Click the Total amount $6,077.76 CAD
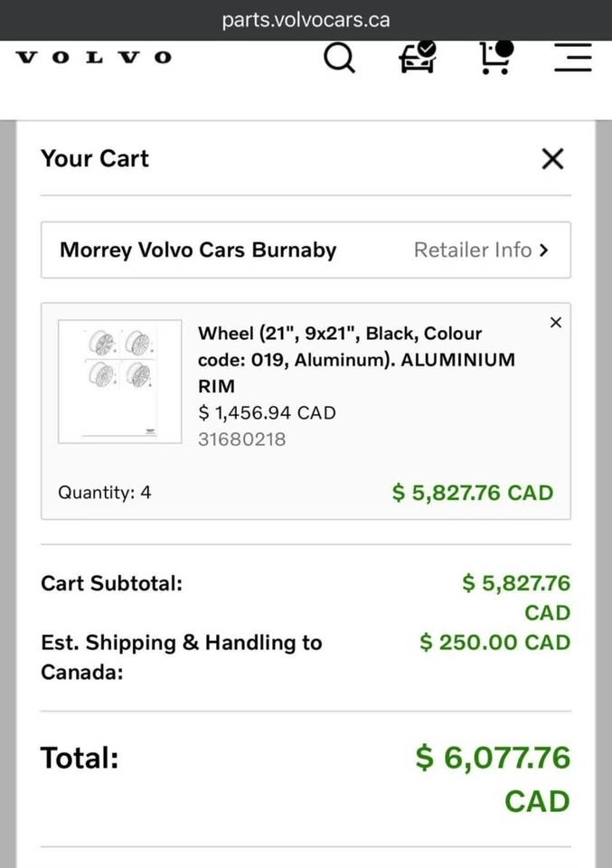The image size is (612, 868). click(493, 758)
